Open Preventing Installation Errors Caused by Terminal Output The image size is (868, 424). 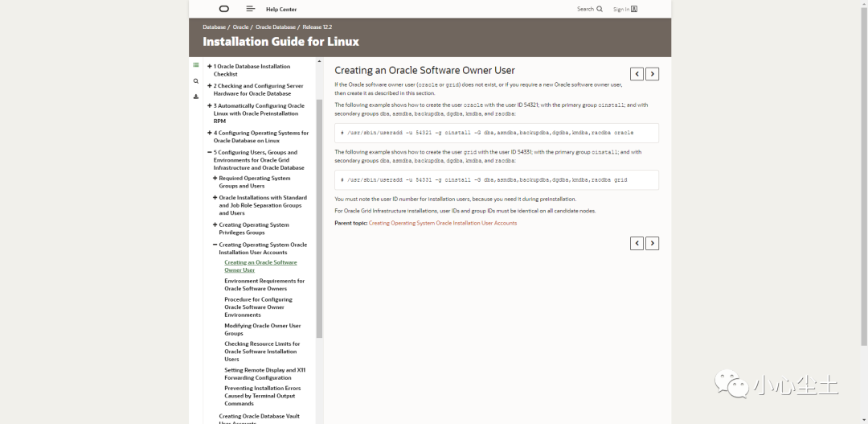pos(262,396)
